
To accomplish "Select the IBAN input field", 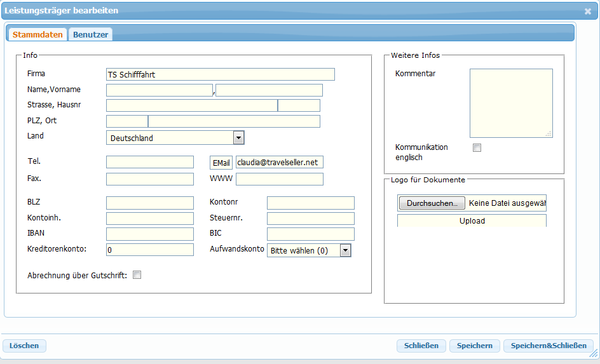I will pyautogui.click(x=149, y=234).
